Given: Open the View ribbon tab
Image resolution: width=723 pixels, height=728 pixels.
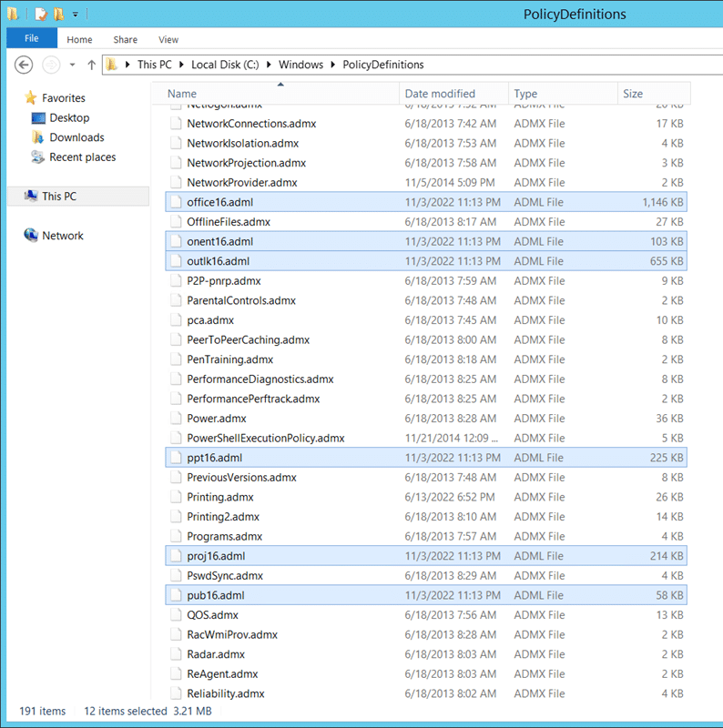Looking at the screenshot, I should [x=168, y=40].
